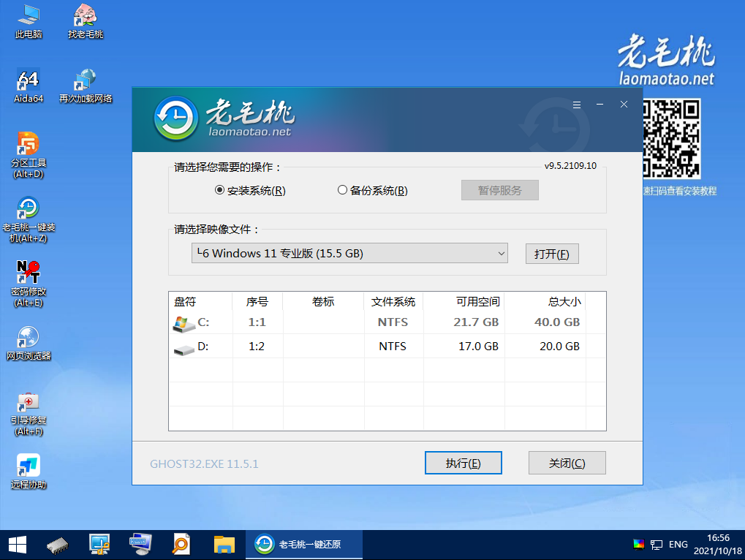
Task: Open File Explorer from the taskbar
Action: (224, 545)
